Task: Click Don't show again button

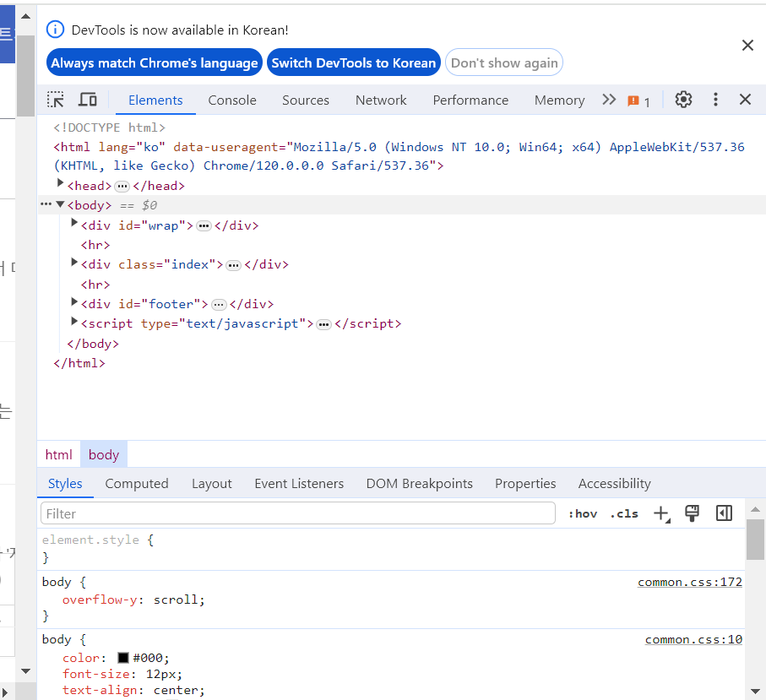Action: [504, 62]
